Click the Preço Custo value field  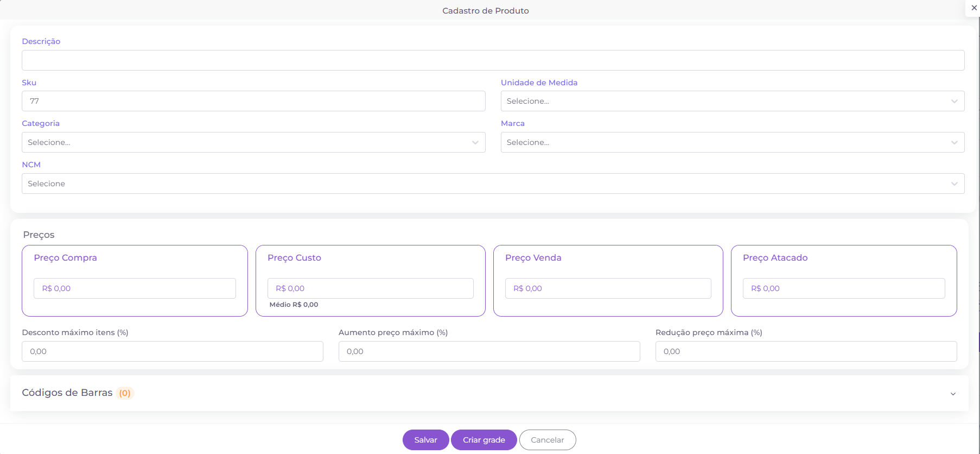(370, 288)
